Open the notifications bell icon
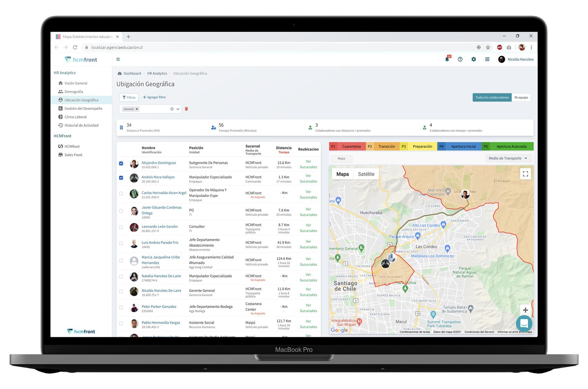This screenshot has width=588, height=389. 447,60
